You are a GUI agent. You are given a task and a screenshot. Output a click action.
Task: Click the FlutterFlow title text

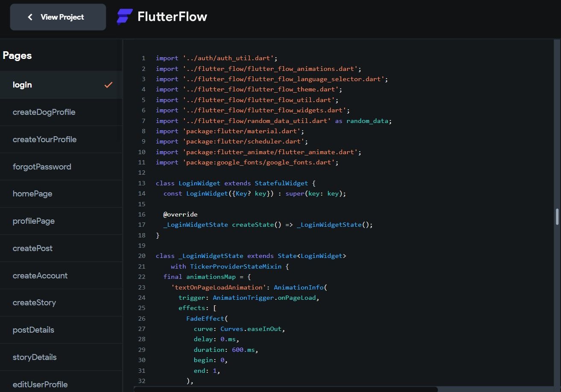(x=172, y=16)
